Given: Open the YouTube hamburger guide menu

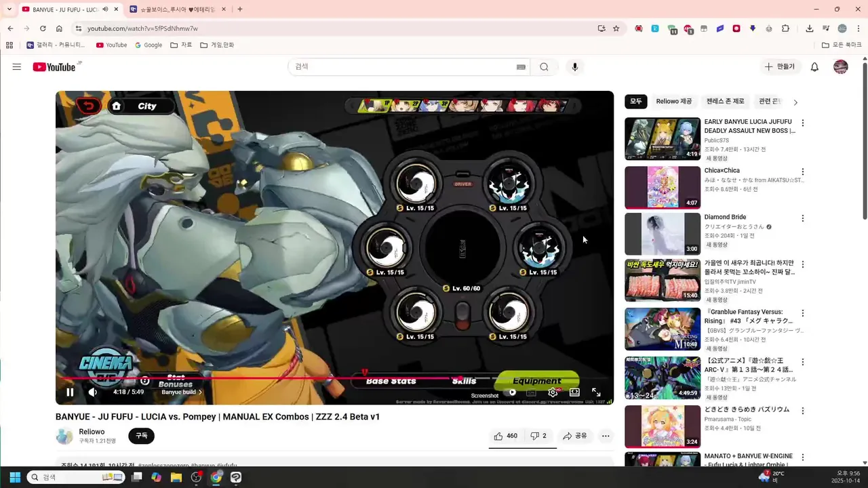Looking at the screenshot, I should [17, 66].
